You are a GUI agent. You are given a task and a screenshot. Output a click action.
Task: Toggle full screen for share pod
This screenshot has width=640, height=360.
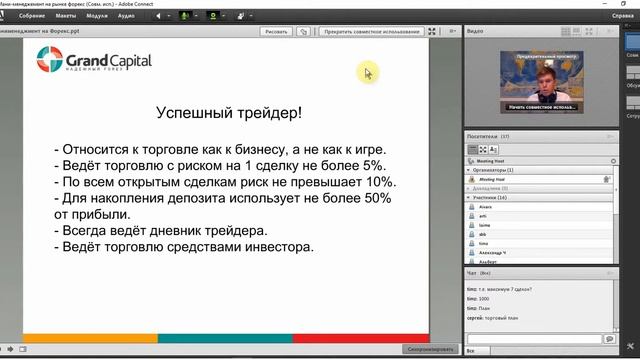click(x=432, y=31)
